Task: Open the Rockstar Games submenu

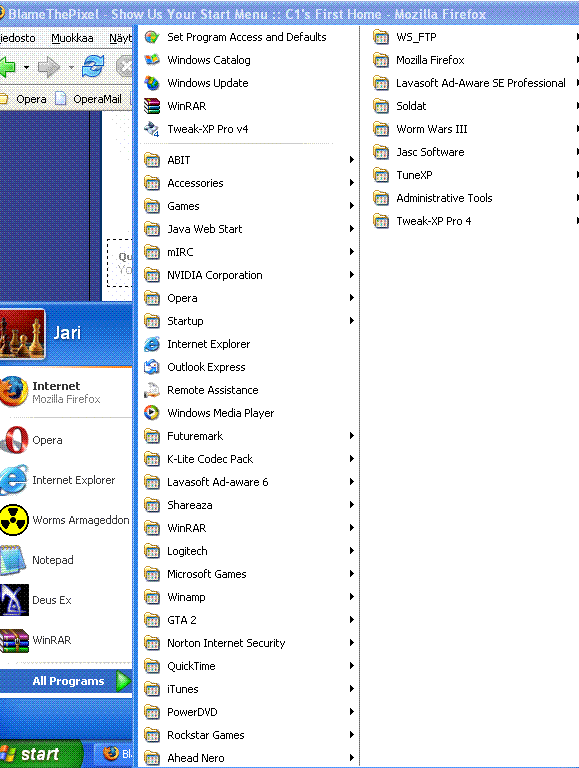Action: coord(248,735)
